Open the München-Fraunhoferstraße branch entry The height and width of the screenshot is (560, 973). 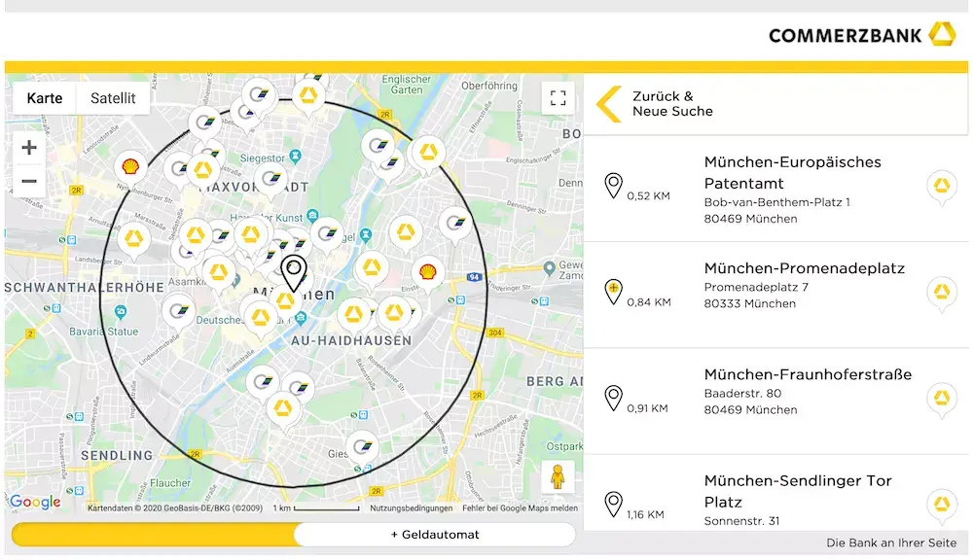pyautogui.click(x=775, y=402)
